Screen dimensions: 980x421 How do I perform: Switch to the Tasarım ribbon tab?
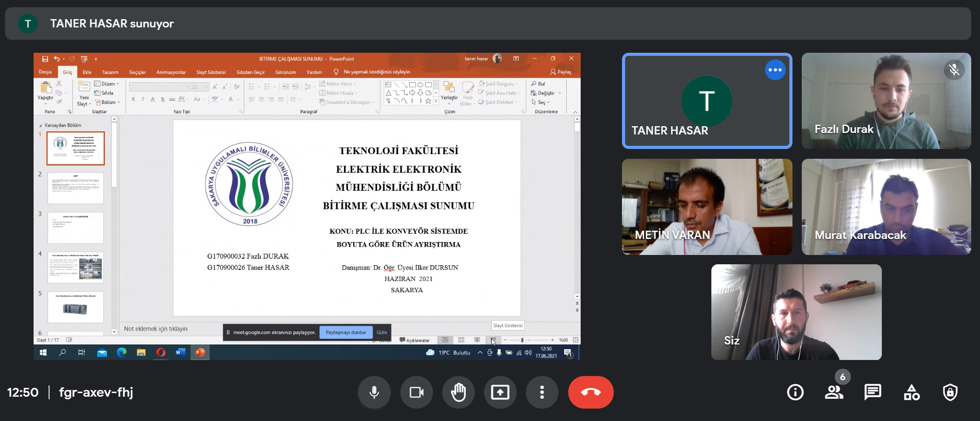point(110,72)
